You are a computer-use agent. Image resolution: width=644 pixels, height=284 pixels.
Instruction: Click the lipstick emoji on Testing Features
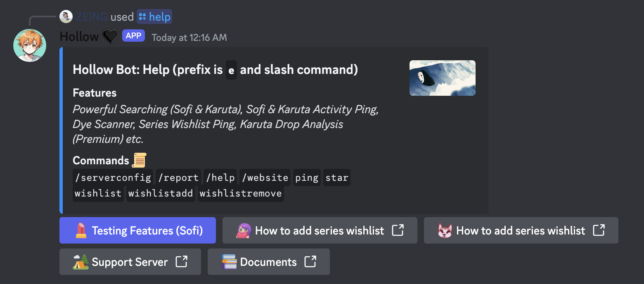81,230
